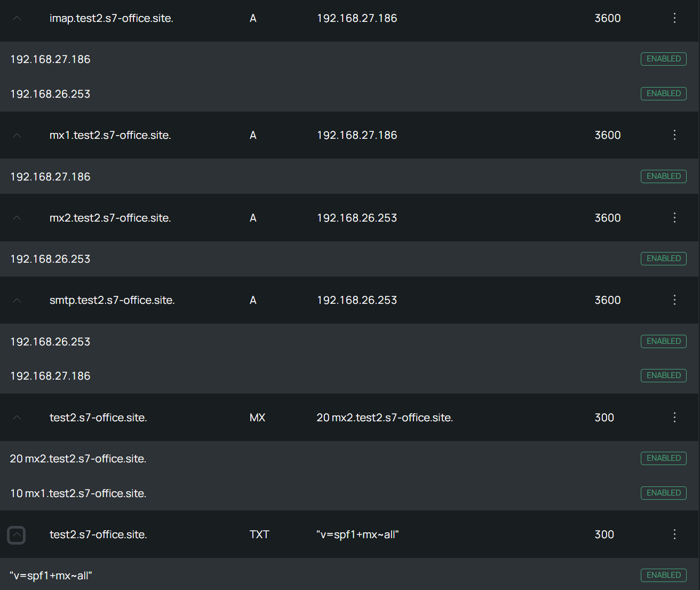700x590 pixels.
Task: Toggle ENABLED badge for imap 192.168.26.253 entry
Action: point(663,93)
